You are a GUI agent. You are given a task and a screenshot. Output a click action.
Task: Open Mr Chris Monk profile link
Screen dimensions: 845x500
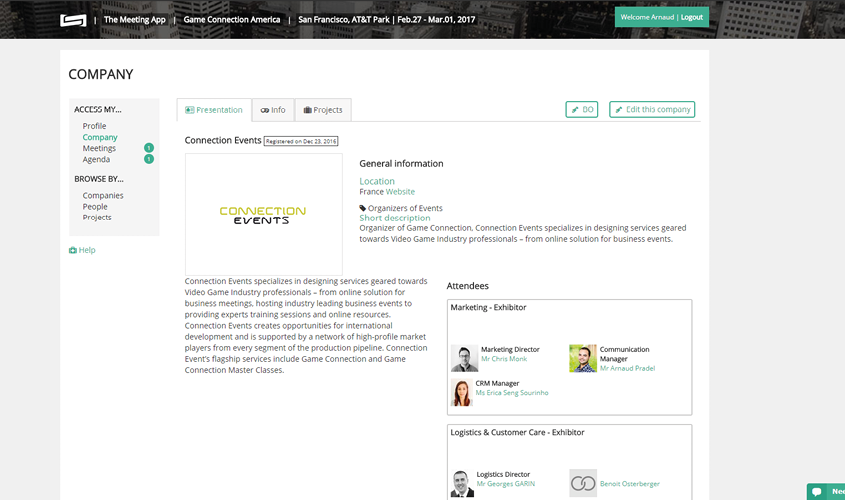tap(504, 359)
